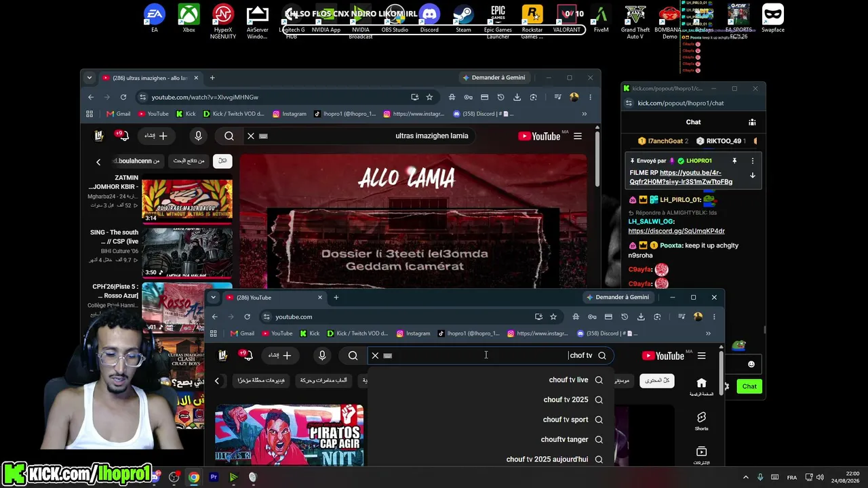The width and height of the screenshot is (868, 488).
Task: Reload the front youtube.com window
Action: (247, 317)
